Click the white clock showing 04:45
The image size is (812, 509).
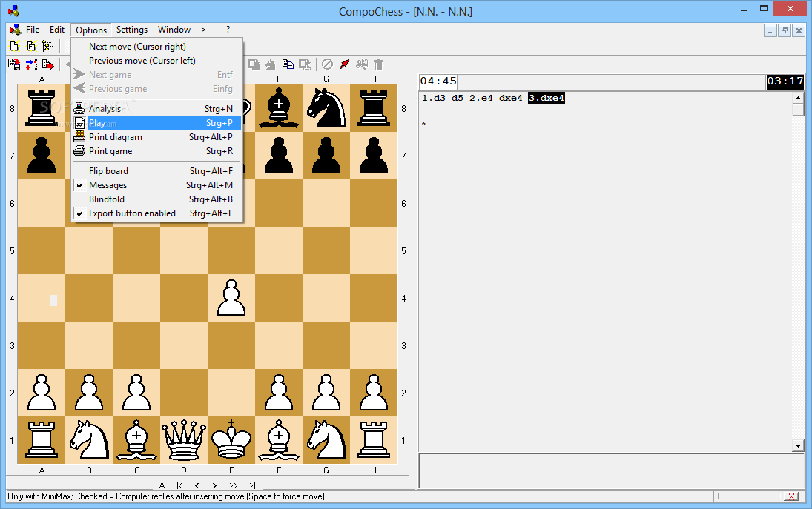(x=438, y=81)
